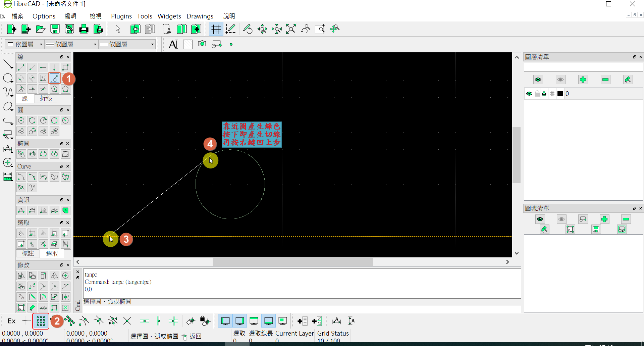Remove layer with green minus
Viewport: 644px width, 346px height.
tap(605, 80)
